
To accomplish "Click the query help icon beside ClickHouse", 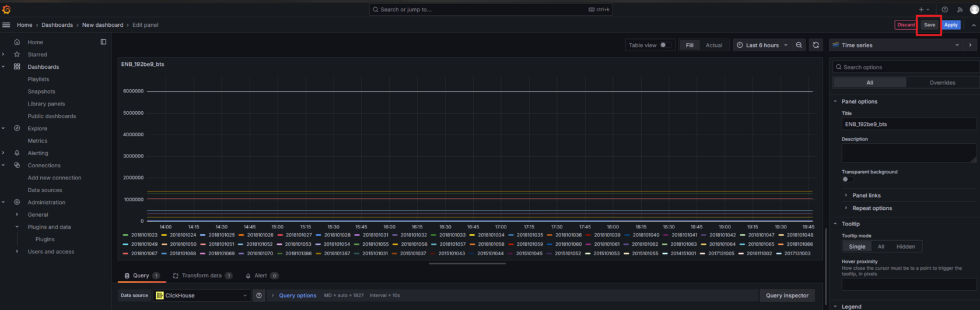I will pos(259,295).
